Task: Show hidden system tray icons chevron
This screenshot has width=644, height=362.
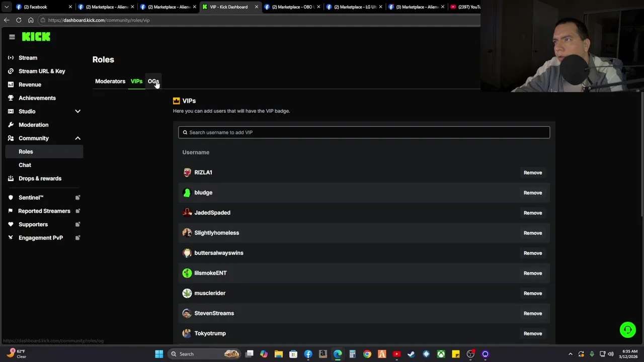Action: [x=570, y=354]
